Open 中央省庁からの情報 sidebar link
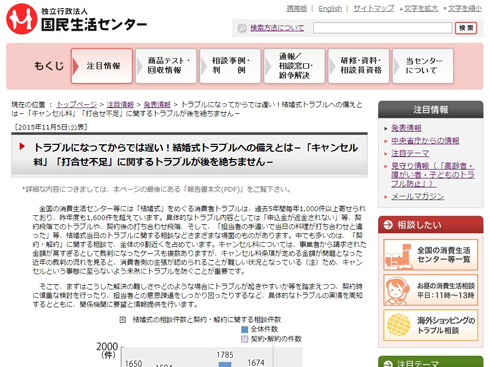 [425, 141]
